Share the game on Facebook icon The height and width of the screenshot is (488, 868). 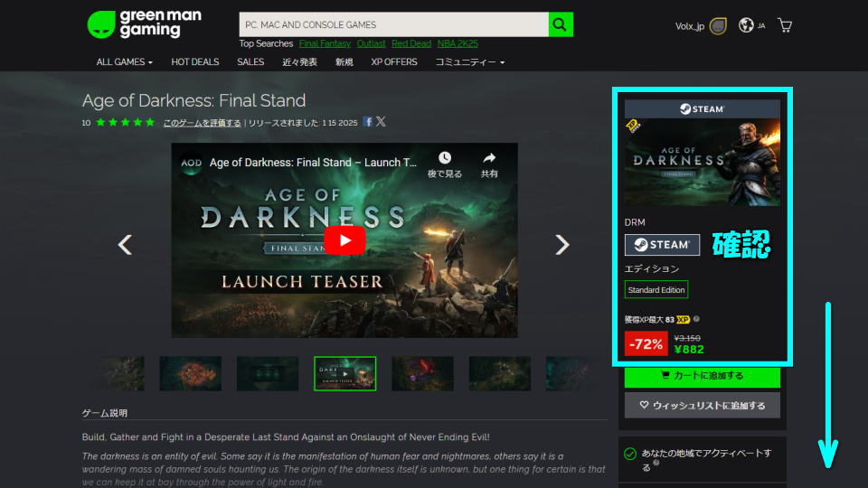[368, 122]
